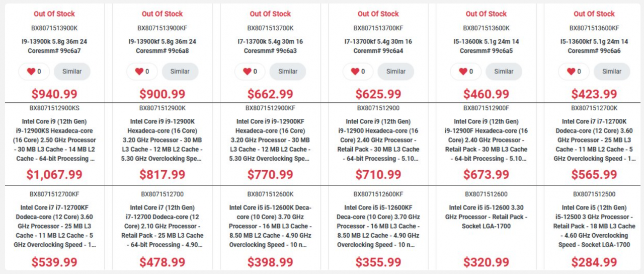This screenshot has width=644, height=274.
Task: Tap heart icon on i5-13600KF card
Action: point(571,72)
